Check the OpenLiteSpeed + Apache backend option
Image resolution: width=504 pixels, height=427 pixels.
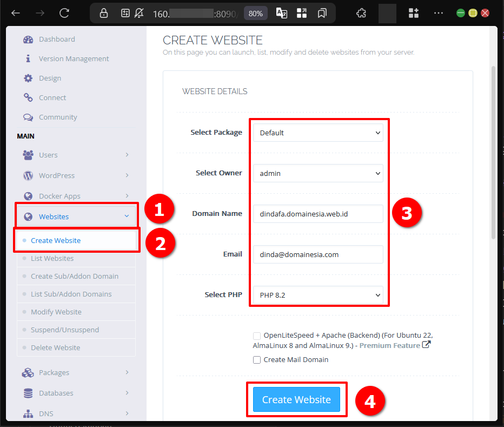[x=257, y=336]
